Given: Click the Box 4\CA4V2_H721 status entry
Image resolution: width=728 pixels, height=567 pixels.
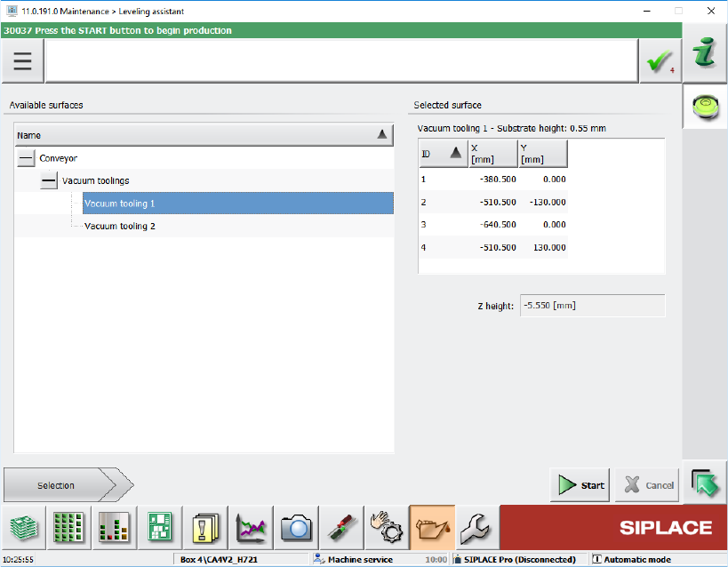Looking at the screenshot, I should tap(241, 559).
